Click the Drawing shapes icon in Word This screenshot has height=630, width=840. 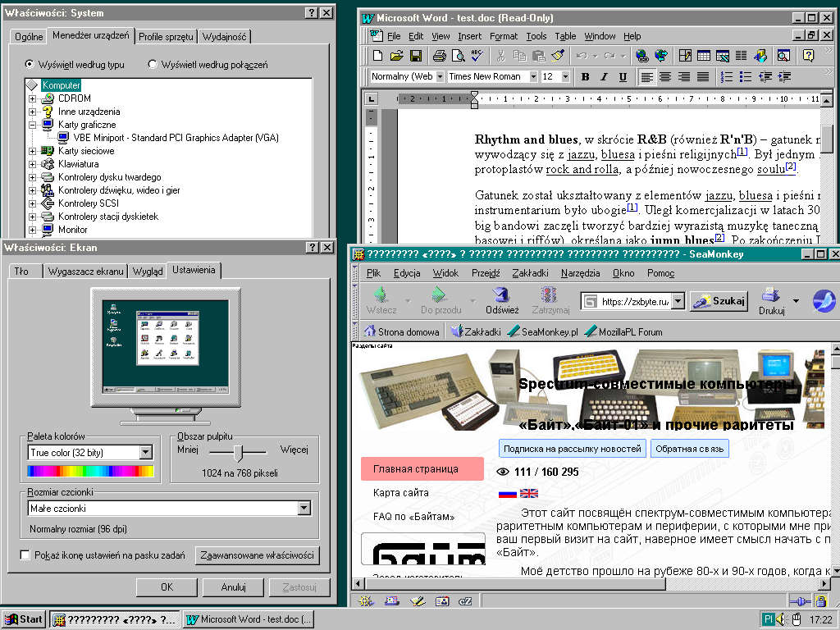(x=760, y=55)
